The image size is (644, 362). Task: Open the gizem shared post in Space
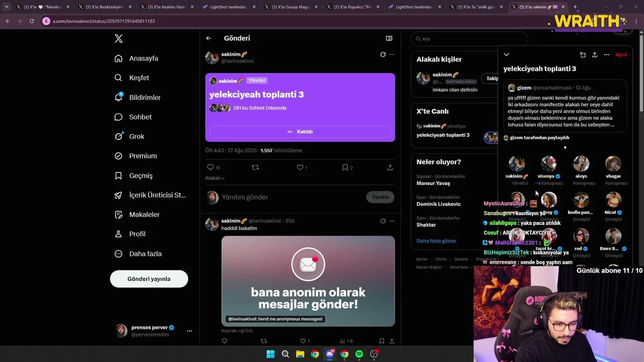[x=565, y=106]
